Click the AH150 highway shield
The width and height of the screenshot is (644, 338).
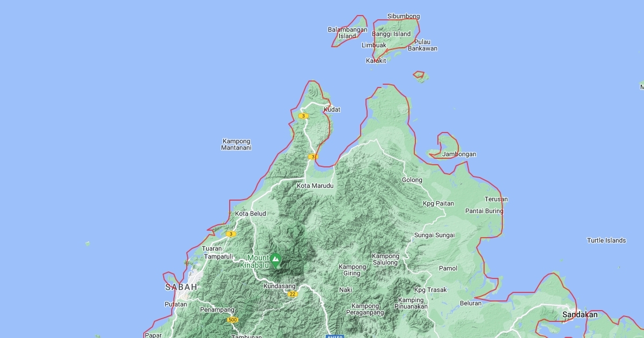click(x=334, y=336)
